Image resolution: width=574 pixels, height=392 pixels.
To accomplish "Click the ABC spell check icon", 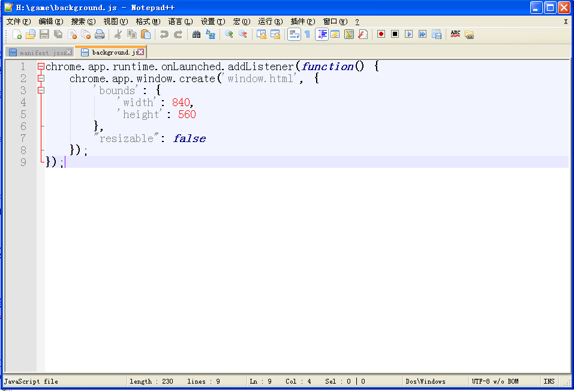I will pyautogui.click(x=455, y=34).
